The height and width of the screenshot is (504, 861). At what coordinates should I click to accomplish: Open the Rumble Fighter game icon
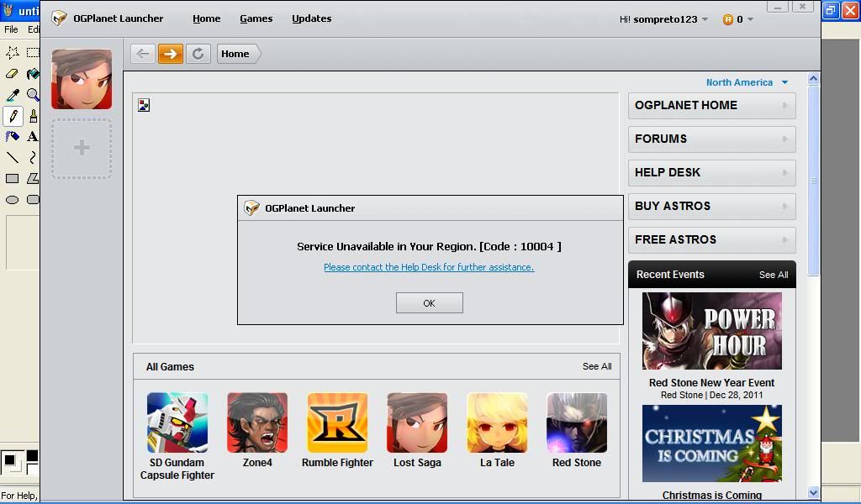[337, 423]
